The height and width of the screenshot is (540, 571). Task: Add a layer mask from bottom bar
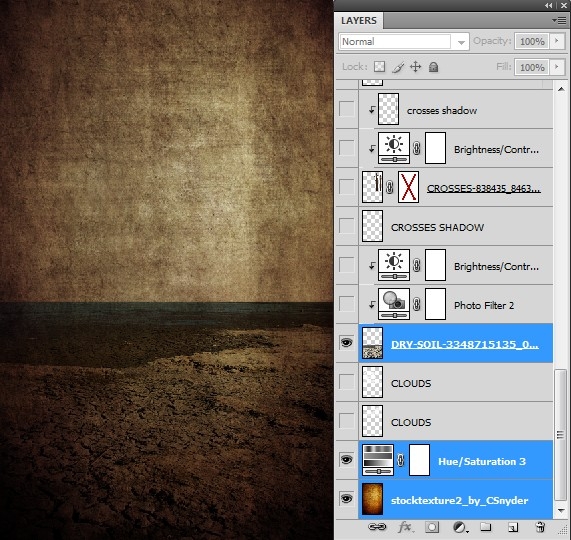(x=432, y=527)
